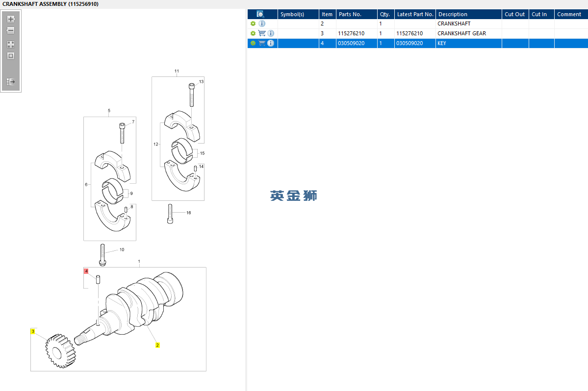588x391 pixels.
Task: Click the four-square grid view icon
Action: tap(11, 45)
